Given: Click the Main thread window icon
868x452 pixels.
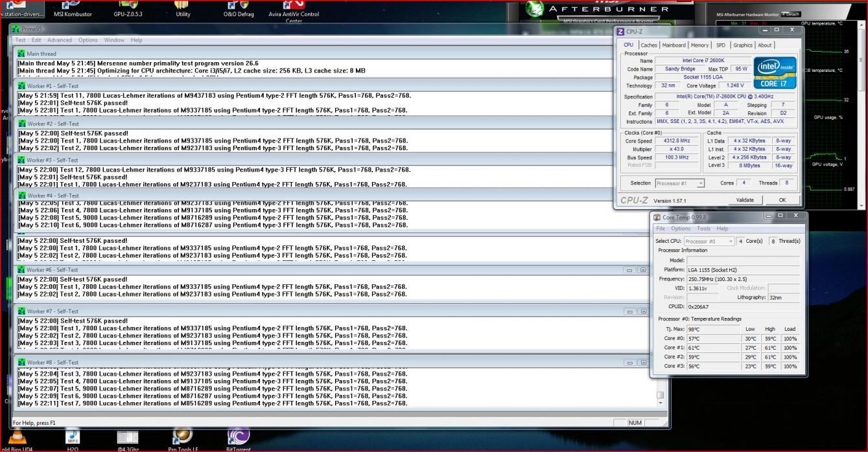Looking at the screenshot, I should 21,53.
